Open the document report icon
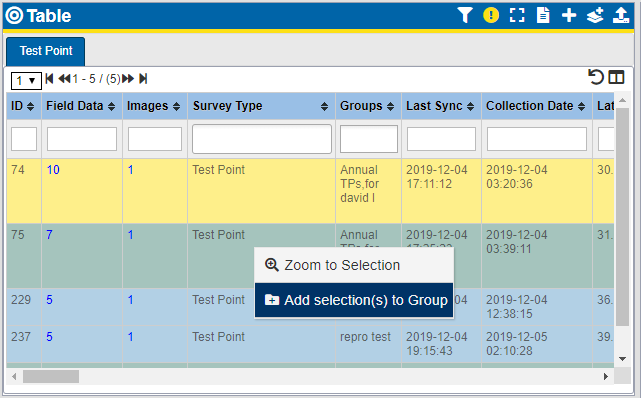Image resolution: width=641 pixels, height=398 pixels. [x=543, y=16]
